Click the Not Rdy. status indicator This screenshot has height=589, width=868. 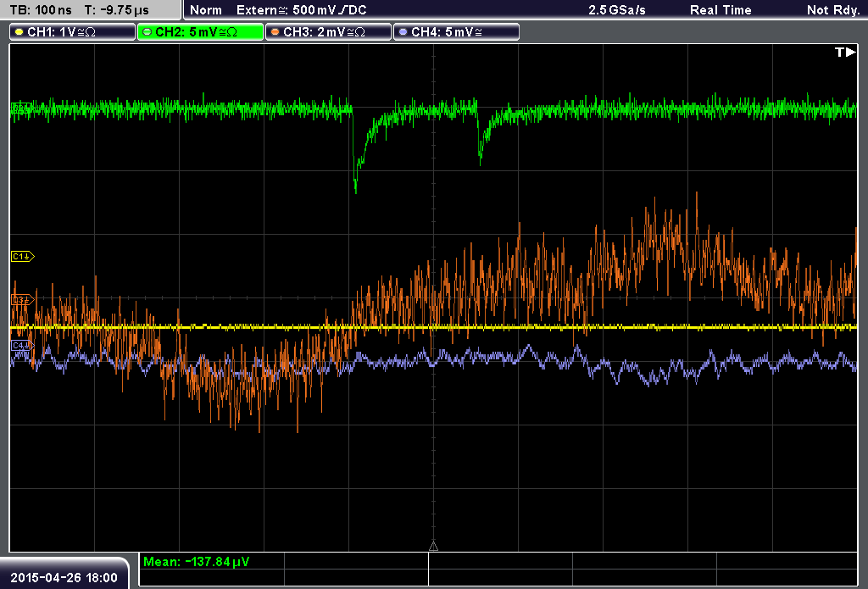(832, 10)
